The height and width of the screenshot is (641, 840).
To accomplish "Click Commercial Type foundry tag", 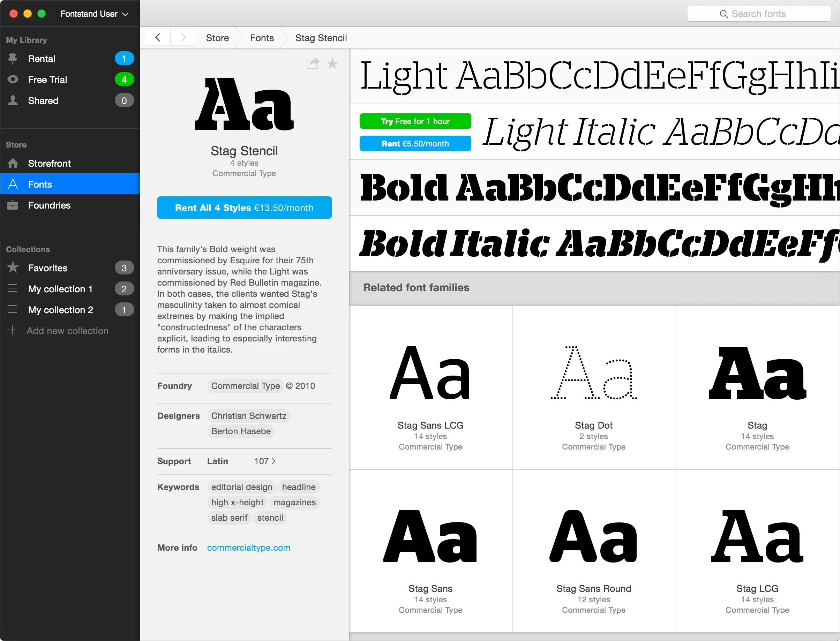I will pos(245,386).
